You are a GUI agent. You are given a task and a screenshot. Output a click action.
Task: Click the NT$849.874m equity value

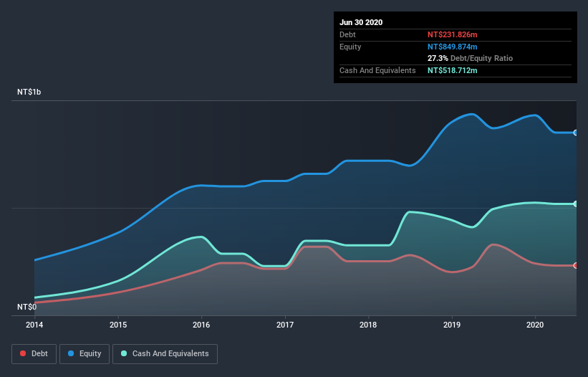coord(452,47)
